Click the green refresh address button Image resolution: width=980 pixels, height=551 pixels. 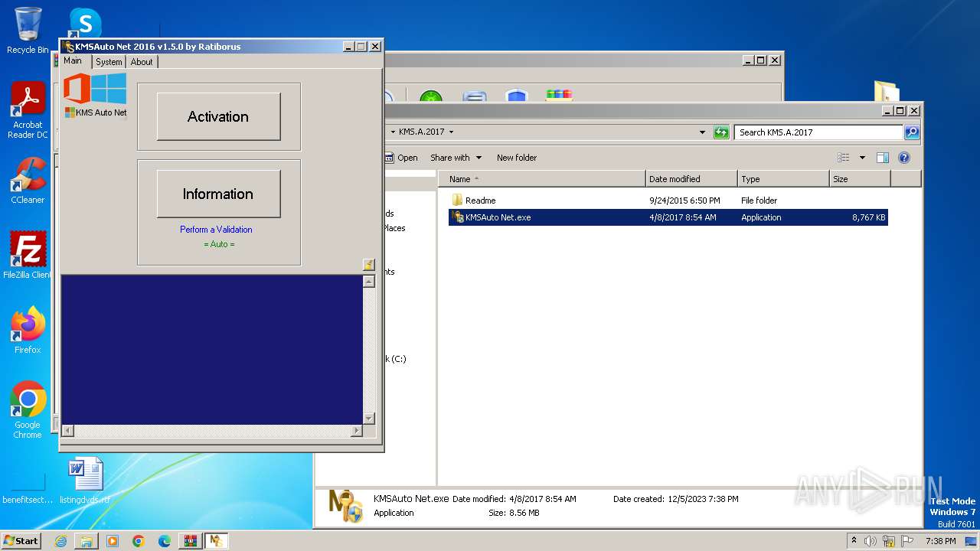720,132
